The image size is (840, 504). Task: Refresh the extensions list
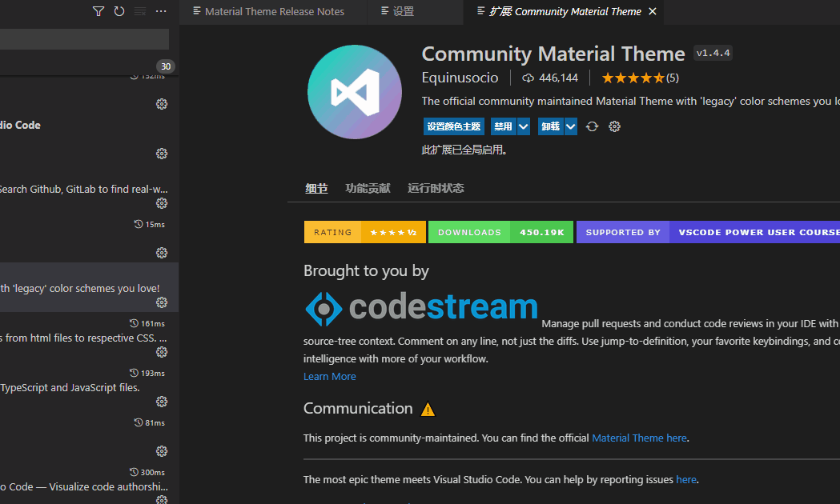click(x=119, y=11)
